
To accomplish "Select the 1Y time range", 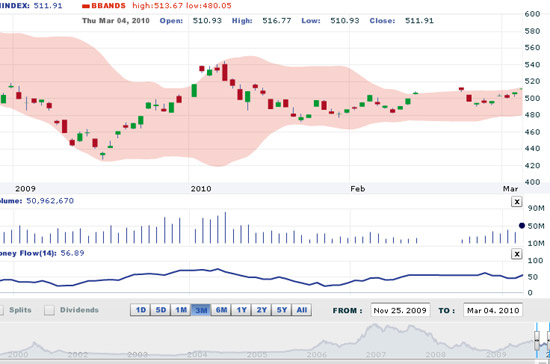I will pyautogui.click(x=241, y=310).
